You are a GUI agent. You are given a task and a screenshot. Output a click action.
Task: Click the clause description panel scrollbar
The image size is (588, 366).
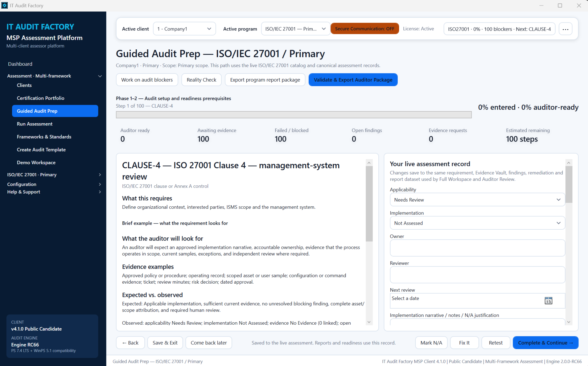[369, 204]
